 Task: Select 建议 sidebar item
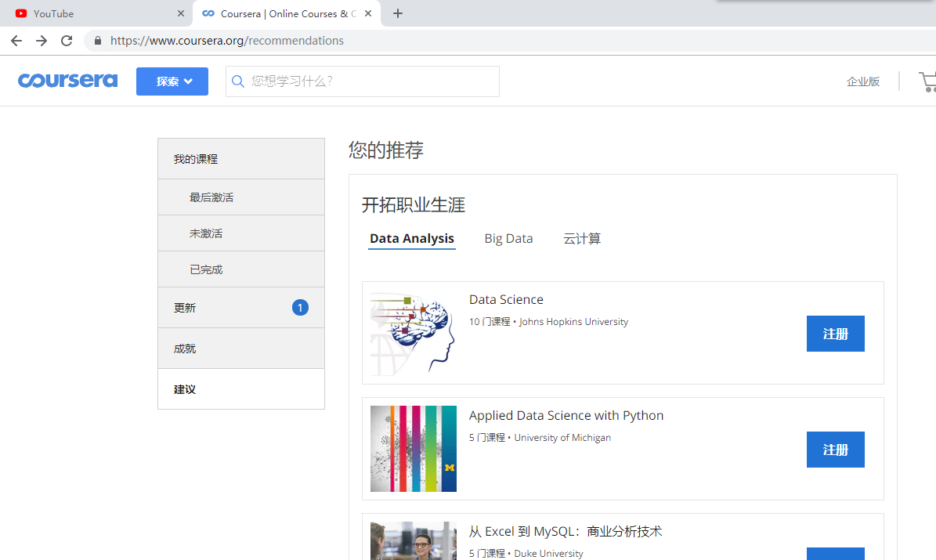pos(241,389)
